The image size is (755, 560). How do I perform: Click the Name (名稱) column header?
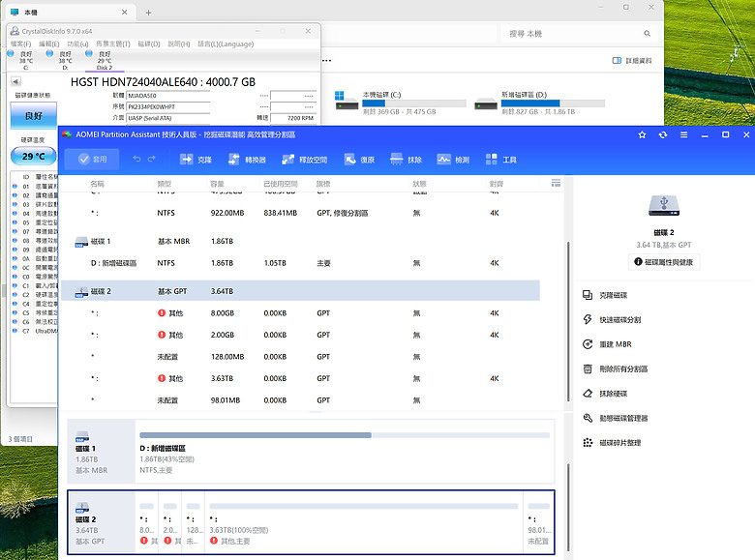[x=97, y=184]
